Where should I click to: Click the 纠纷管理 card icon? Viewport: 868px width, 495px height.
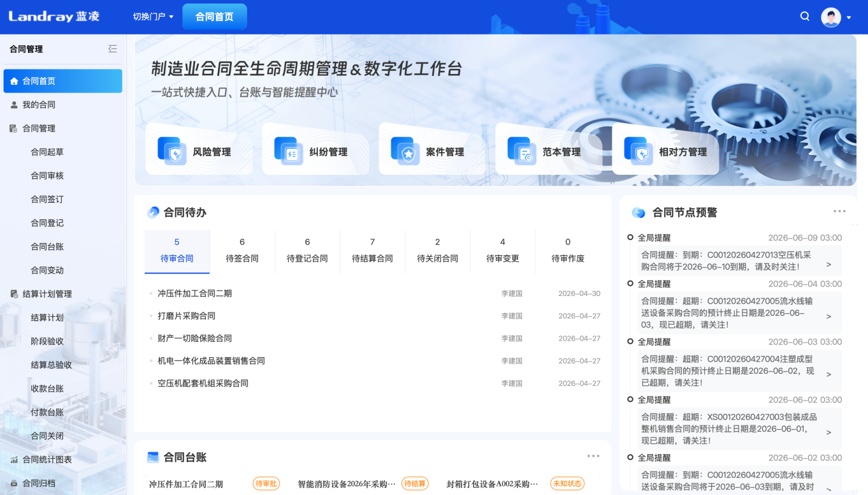(x=289, y=151)
